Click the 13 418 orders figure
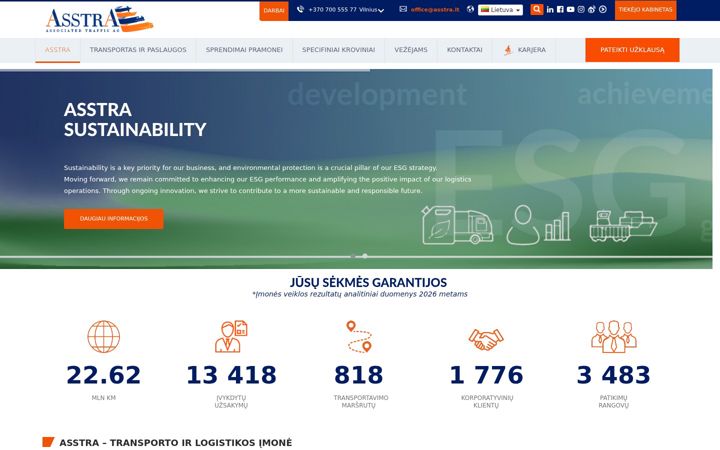The width and height of the screenshot is (720, 450). (231, 375)
